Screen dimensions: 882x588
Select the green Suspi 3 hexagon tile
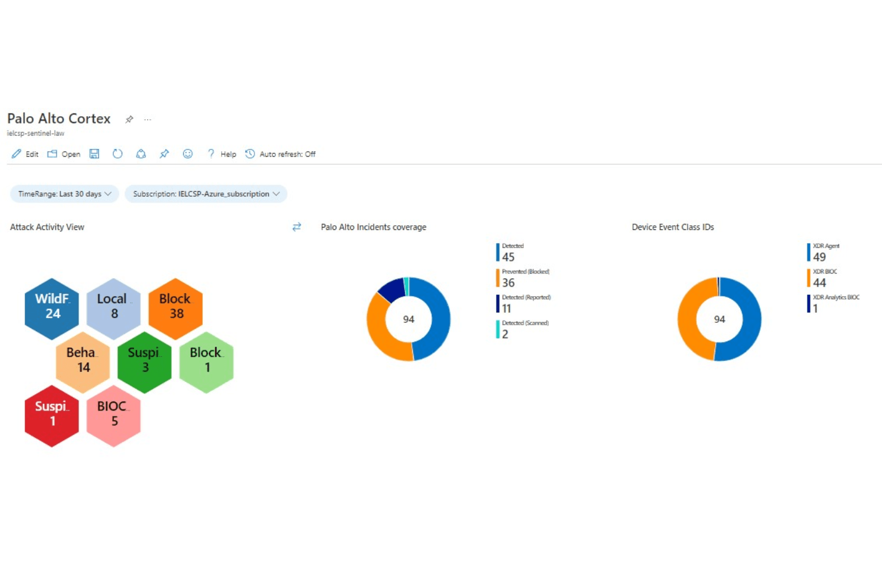pos(145,362)
